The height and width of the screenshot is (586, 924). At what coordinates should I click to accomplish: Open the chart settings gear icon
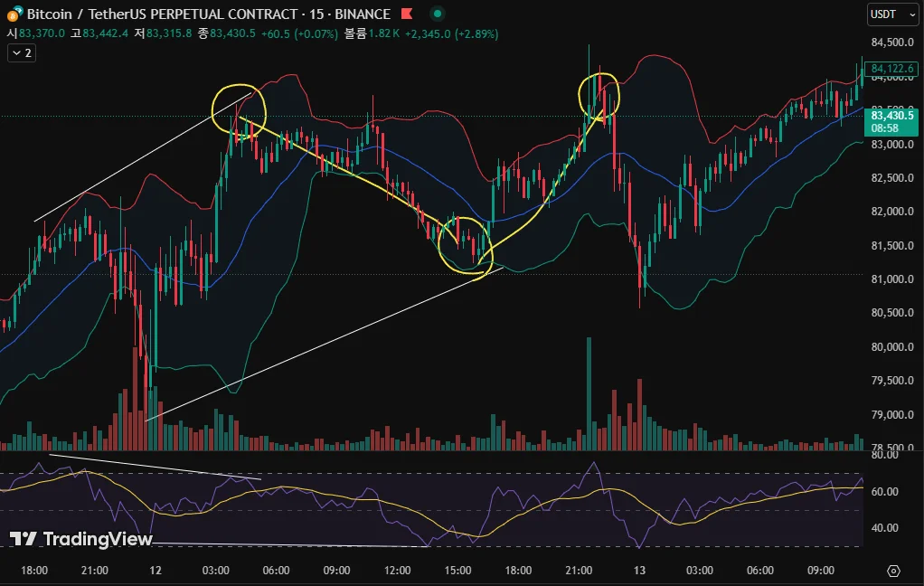[x=893, y=571]
